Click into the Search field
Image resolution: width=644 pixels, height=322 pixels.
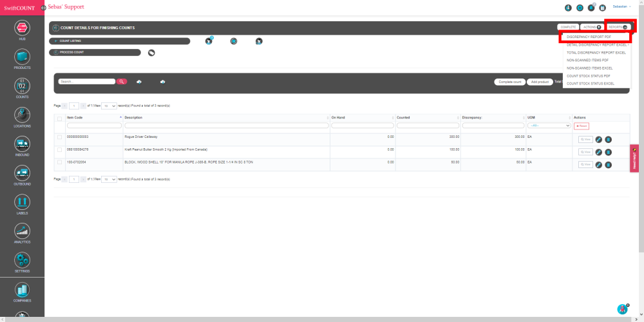point(87,82)
